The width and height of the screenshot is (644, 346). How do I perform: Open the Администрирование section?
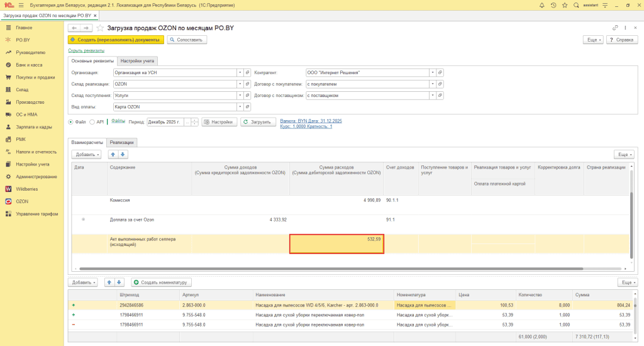pos(36,177)
